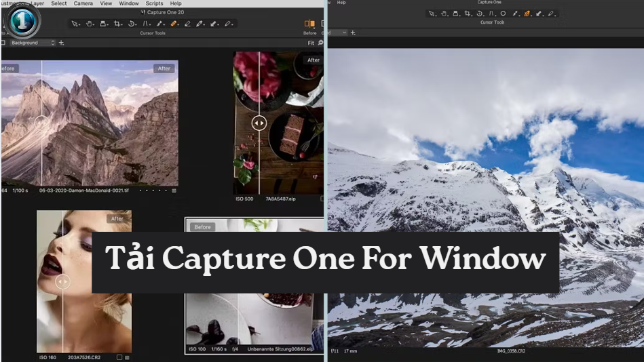Open the Camera menu
Screen dimensions: 644x362
pos(83,3)
